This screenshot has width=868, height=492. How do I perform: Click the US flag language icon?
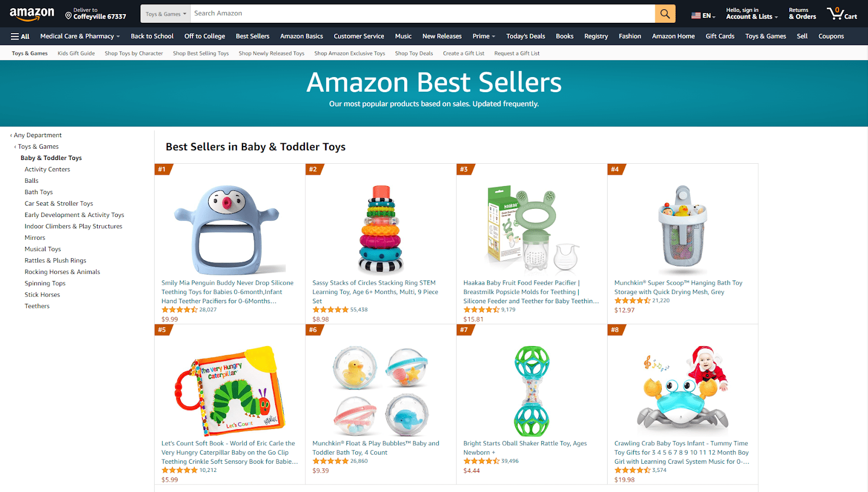[696, 16]
